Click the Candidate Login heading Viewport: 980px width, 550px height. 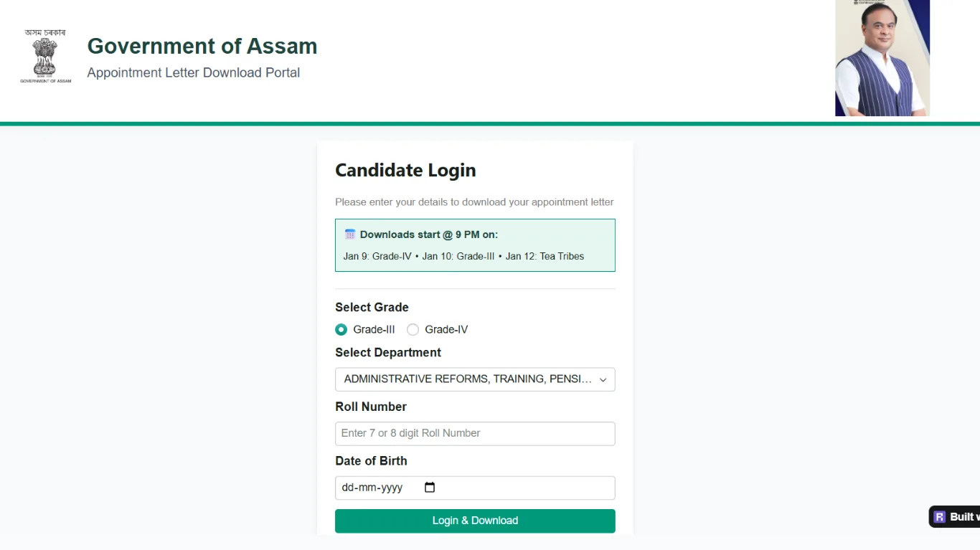coord(405,170)
